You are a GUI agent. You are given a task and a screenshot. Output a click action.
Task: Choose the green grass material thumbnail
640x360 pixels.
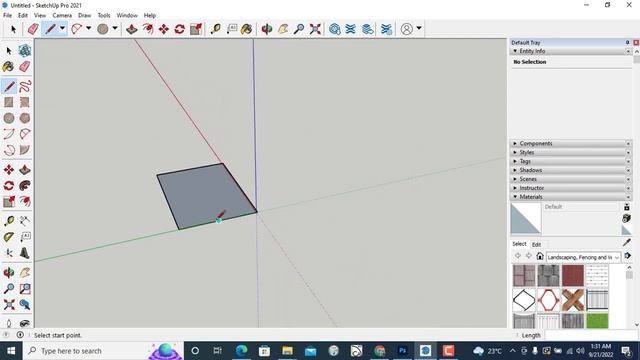[597, 321]
